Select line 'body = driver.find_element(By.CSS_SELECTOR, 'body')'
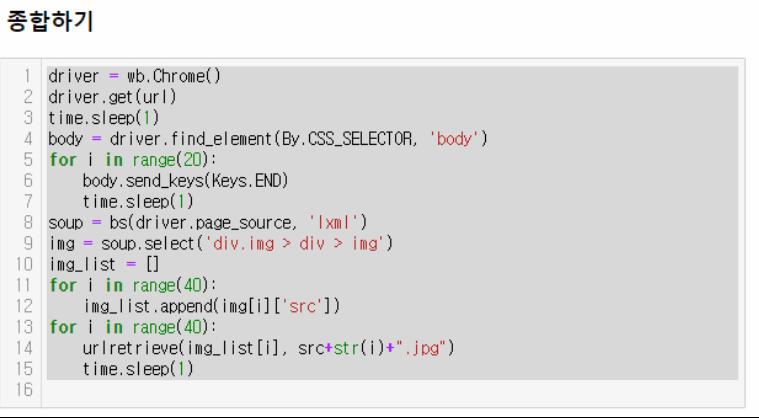 point(268,139)
